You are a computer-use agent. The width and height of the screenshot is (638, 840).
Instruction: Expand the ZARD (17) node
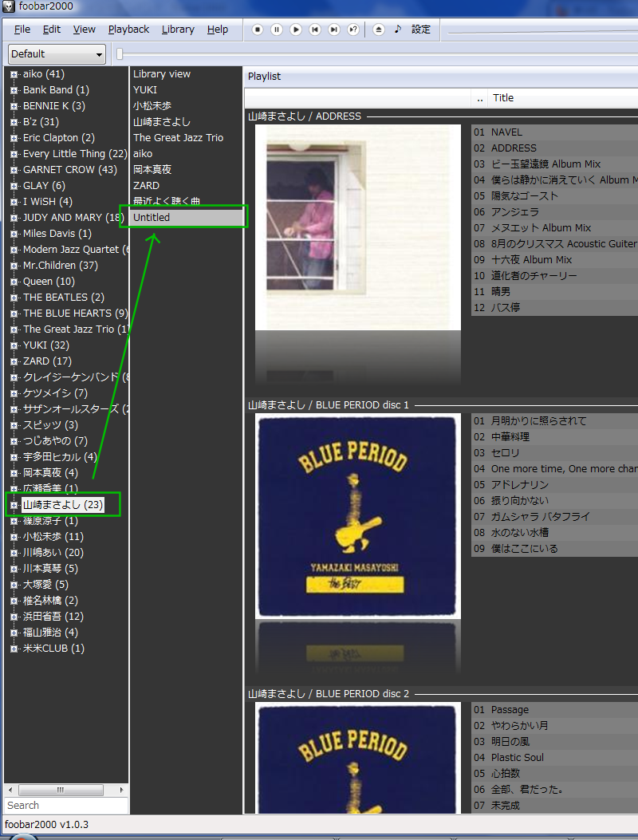pyautogui.click(x=14, y=361)
